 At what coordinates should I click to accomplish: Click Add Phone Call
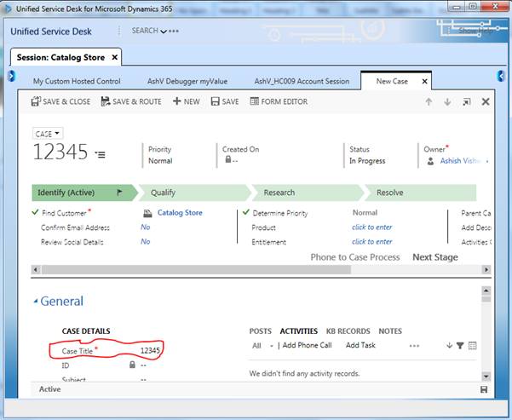tap(307, 345)
